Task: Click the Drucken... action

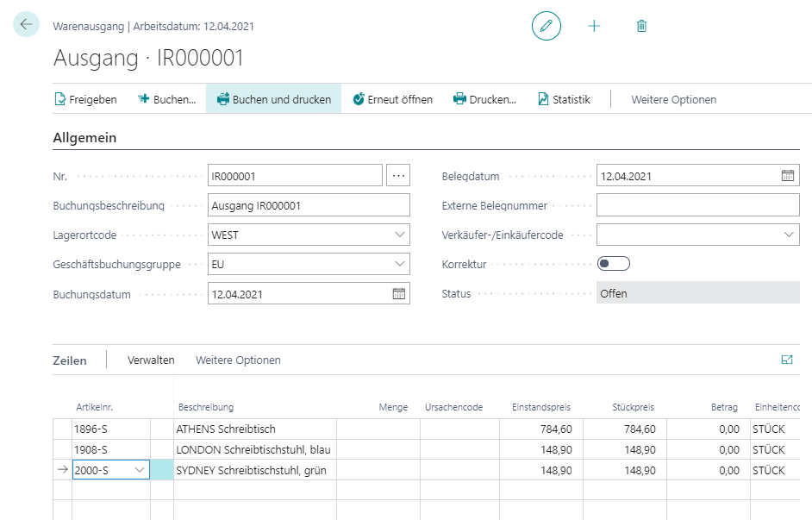Action: pyautogui.click(x=484, y=99)
